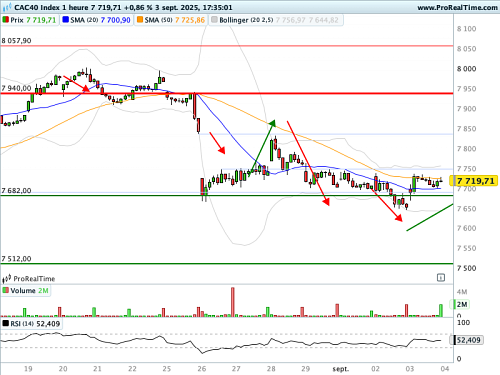Viewport: 500px width, 375px height.
Task: Click the 8 057,90 resistance level label
Action: (x=16, y=41)
